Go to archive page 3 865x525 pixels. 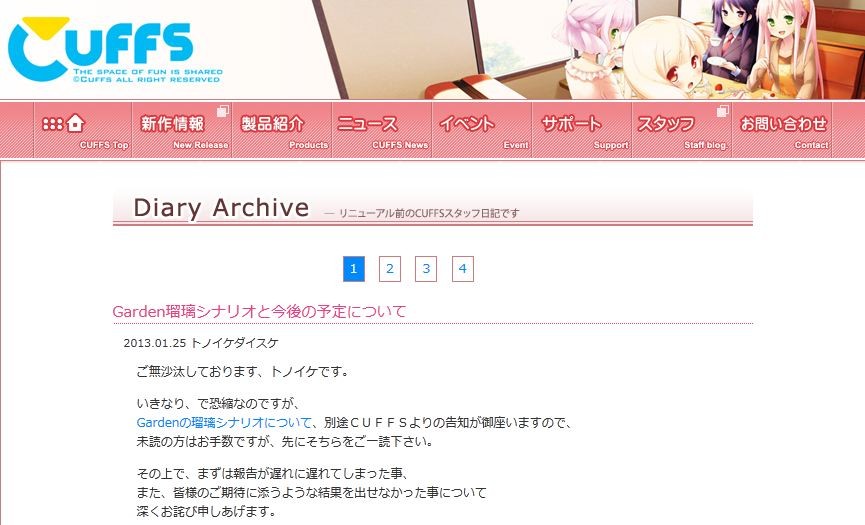[x=426, y=269]
